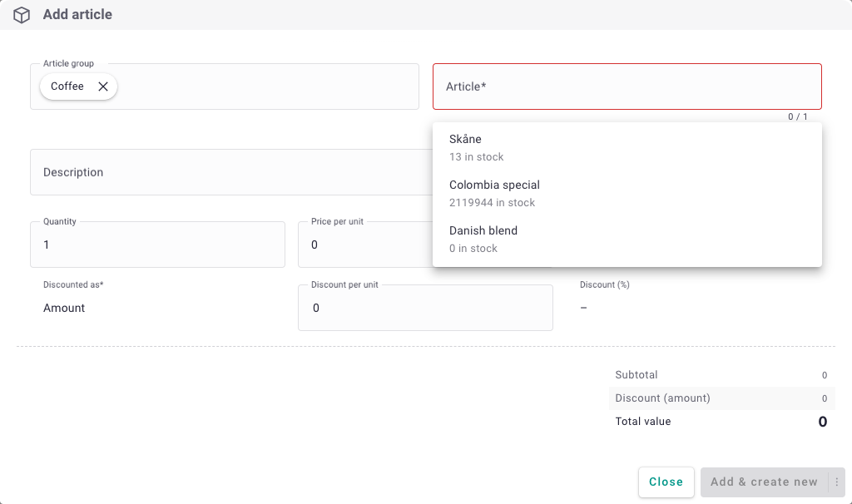Click the Add & create new button
Viewport: 852px width, 504px height.
(764, 482)
